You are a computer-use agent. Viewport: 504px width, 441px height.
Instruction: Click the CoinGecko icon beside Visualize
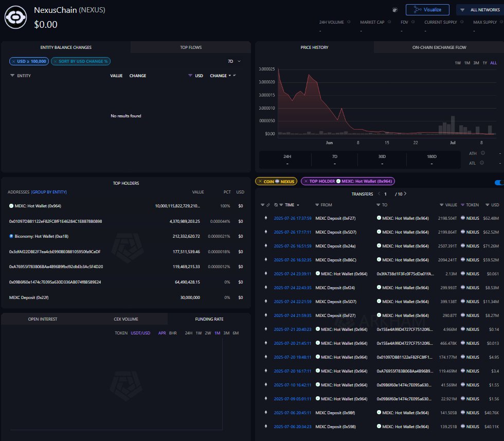[395, 10]
